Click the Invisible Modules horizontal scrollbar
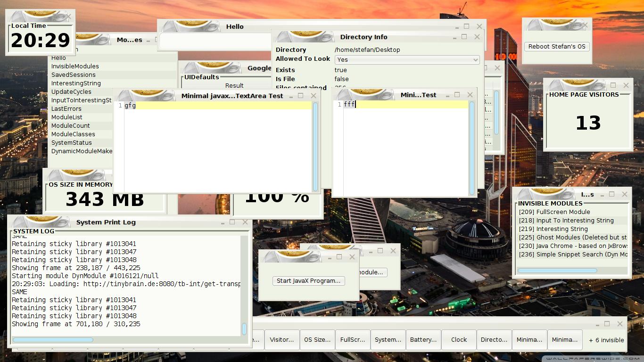The width and height of the screenshot is (644, 362). (557, 271)
